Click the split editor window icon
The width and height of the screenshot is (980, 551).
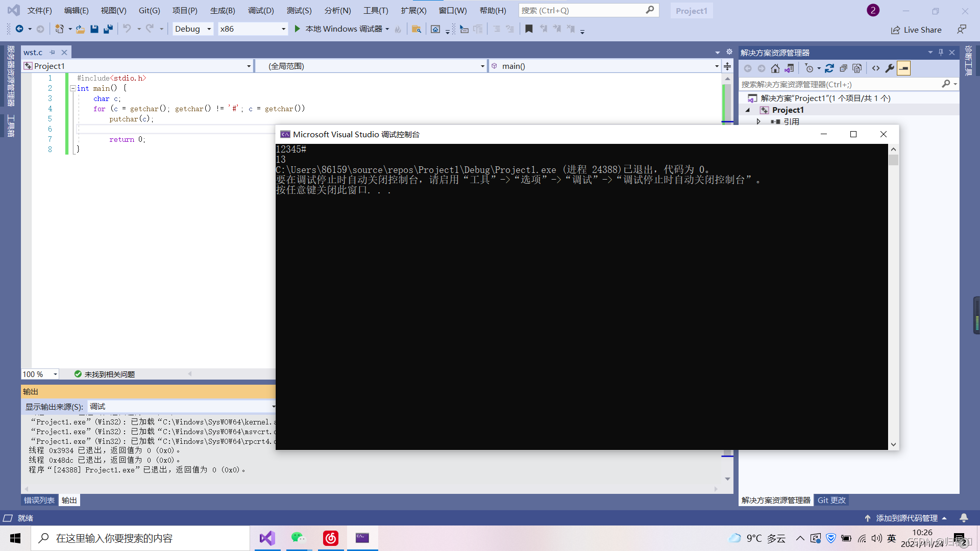click(x=727, y=66)
